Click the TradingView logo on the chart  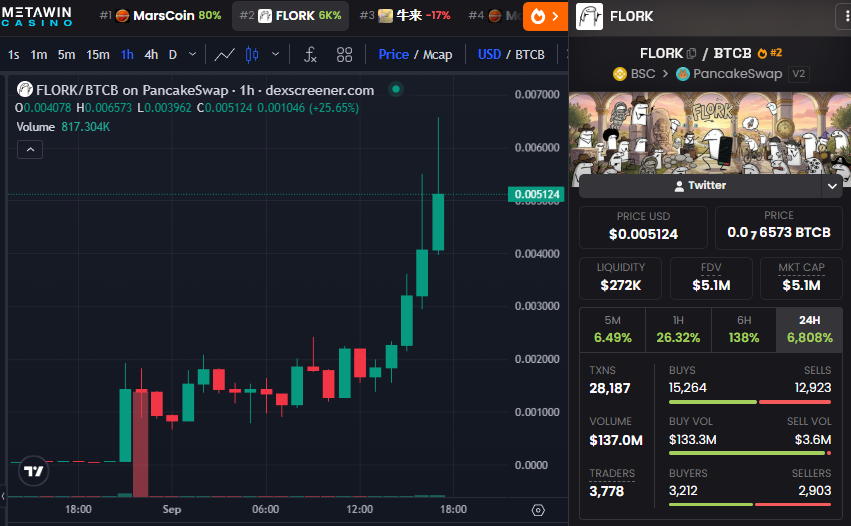coord(34,471)
